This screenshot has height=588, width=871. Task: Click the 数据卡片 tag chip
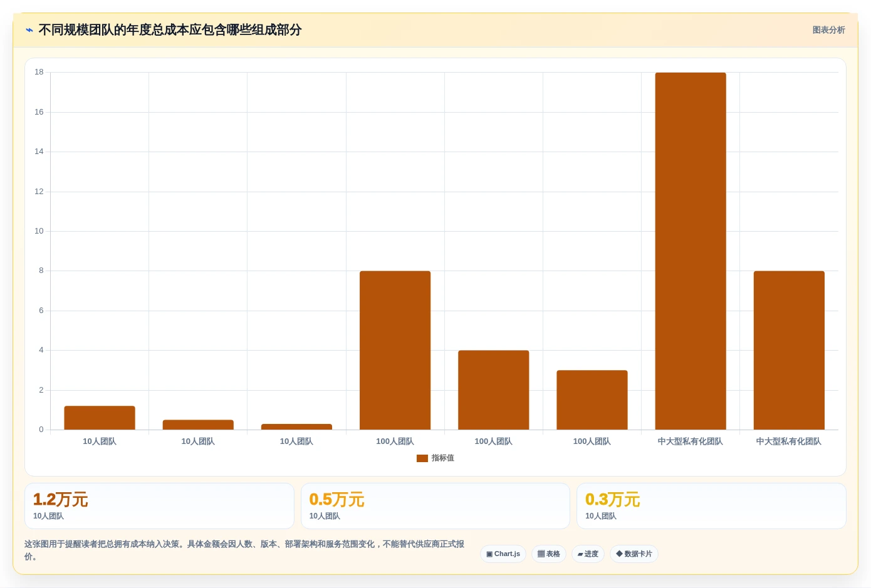click(x=634, y=554)
